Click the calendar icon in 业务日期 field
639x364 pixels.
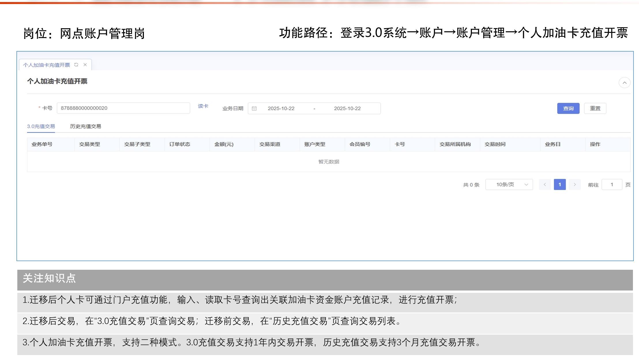click(x=254, y=109)
